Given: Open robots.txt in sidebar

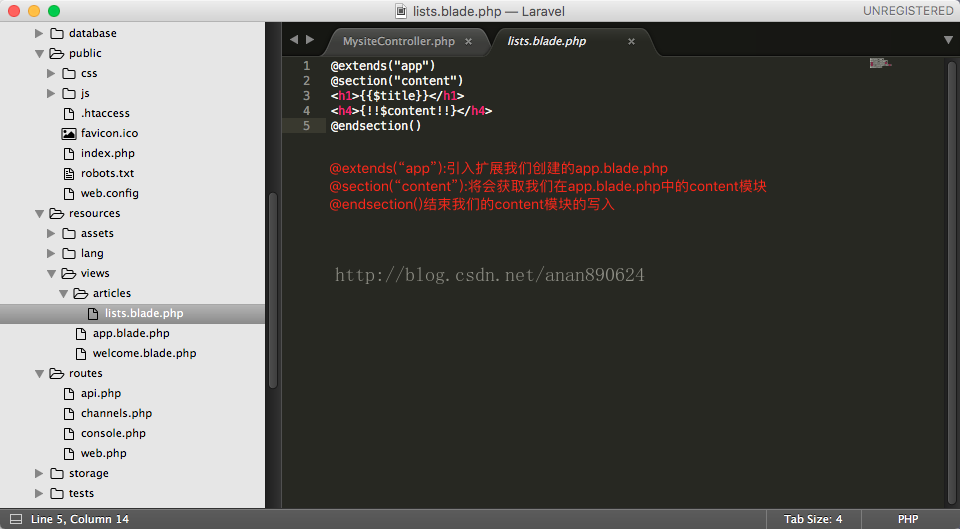Looking at the screenshot, I should click(107, 173).
